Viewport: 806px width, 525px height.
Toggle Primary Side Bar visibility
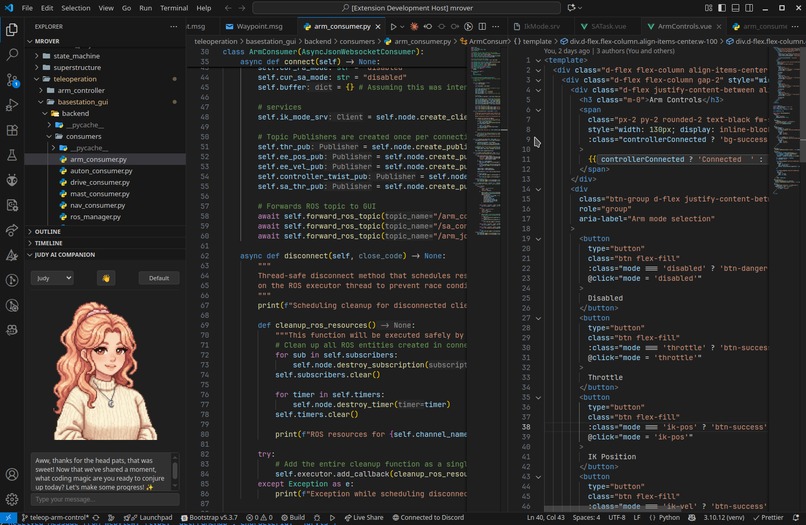[722, 8]
